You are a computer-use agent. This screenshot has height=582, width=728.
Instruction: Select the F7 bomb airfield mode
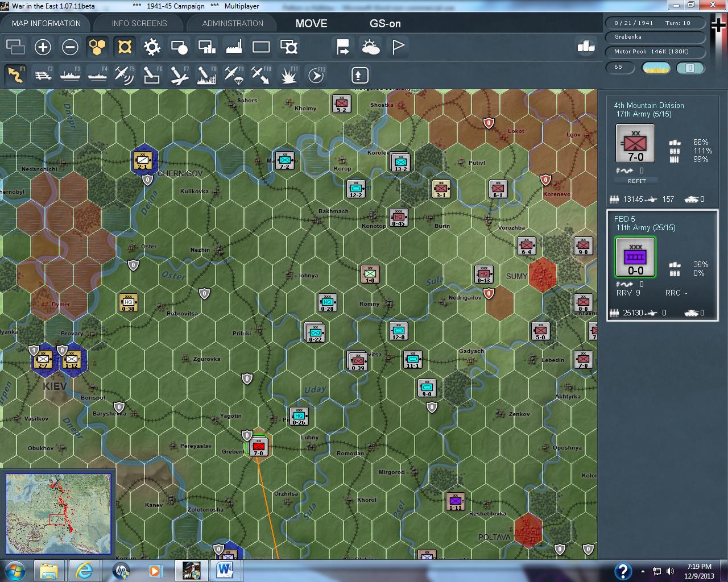coord(179,75)
